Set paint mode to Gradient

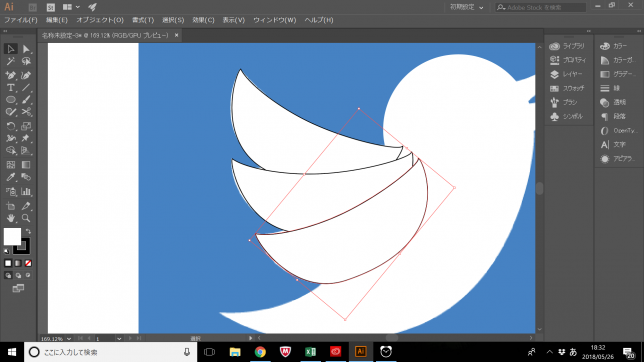(18, 263)
